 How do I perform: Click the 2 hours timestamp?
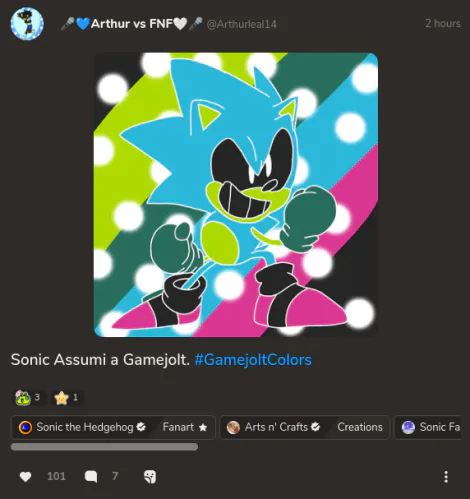point(443,23)
